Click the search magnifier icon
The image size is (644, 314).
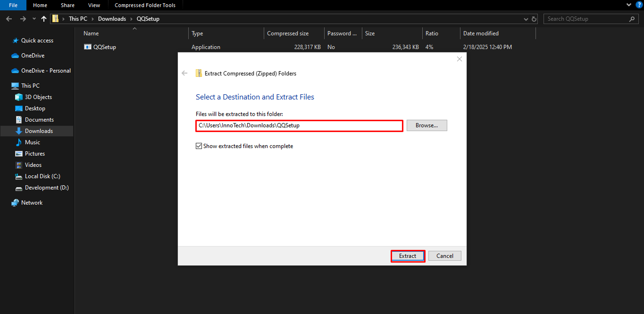pos(632,19)
